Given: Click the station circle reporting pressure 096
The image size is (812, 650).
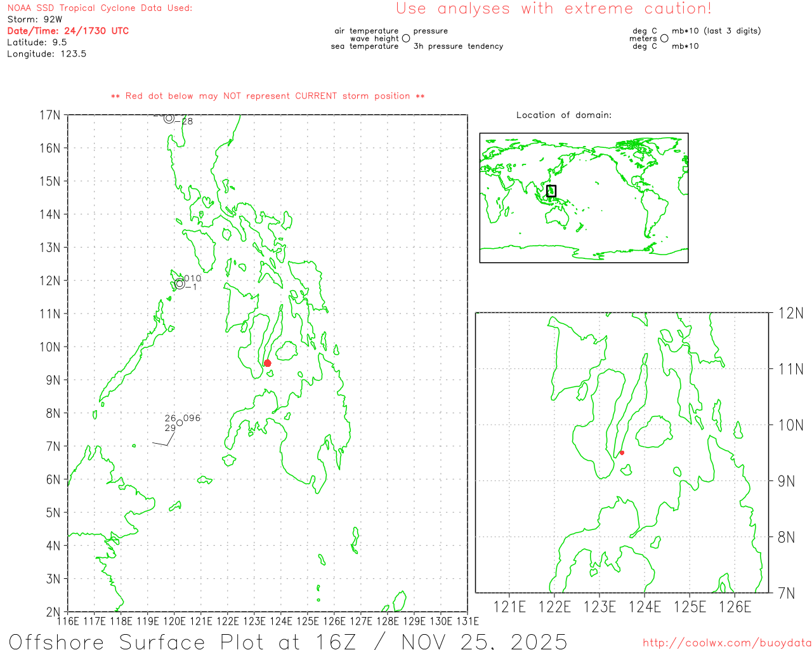Looking at the screenshot, I should [x=180, y=423].
